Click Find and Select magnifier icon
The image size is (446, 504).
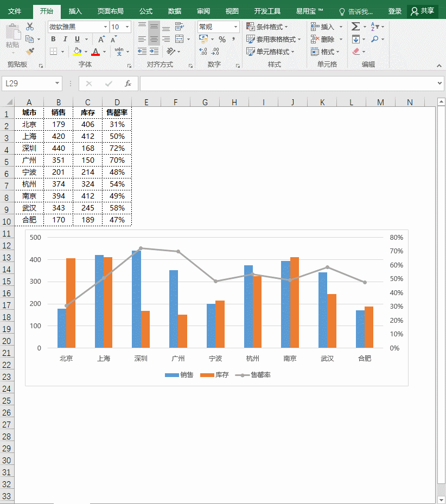[374, 39]
